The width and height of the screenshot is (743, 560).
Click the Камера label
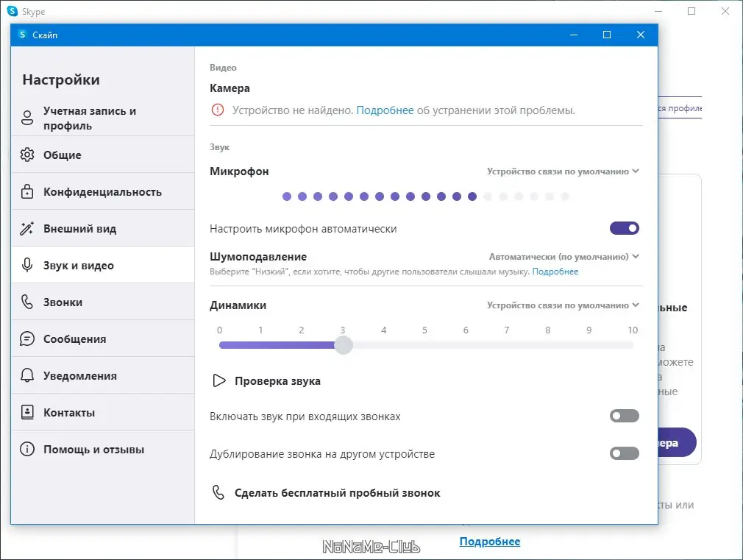point(230,88)
